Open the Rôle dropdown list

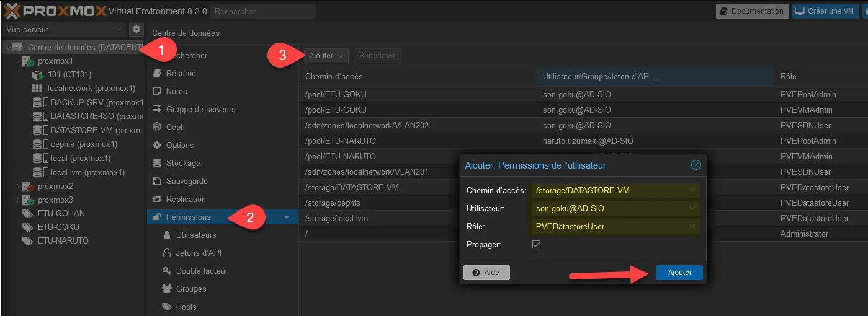692,226
